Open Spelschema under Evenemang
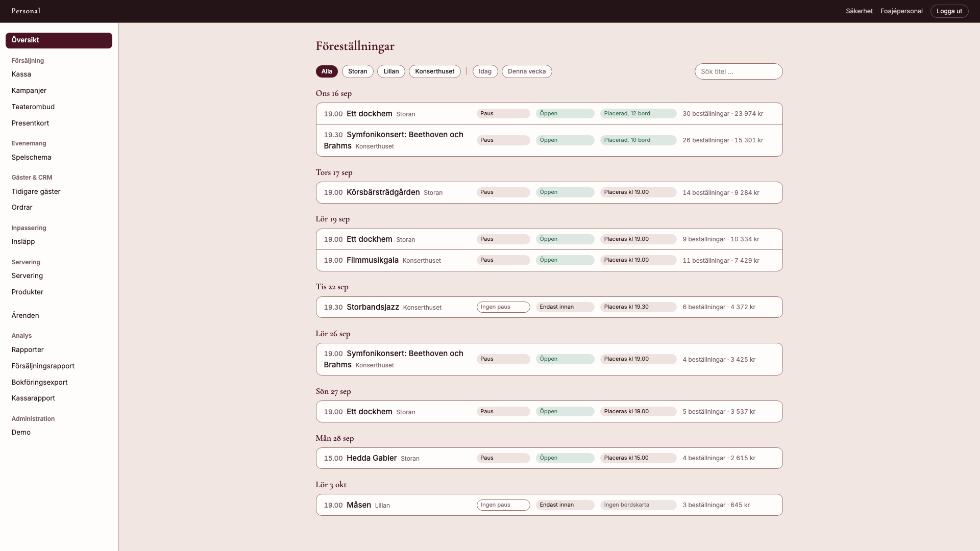 click(59, 157)
